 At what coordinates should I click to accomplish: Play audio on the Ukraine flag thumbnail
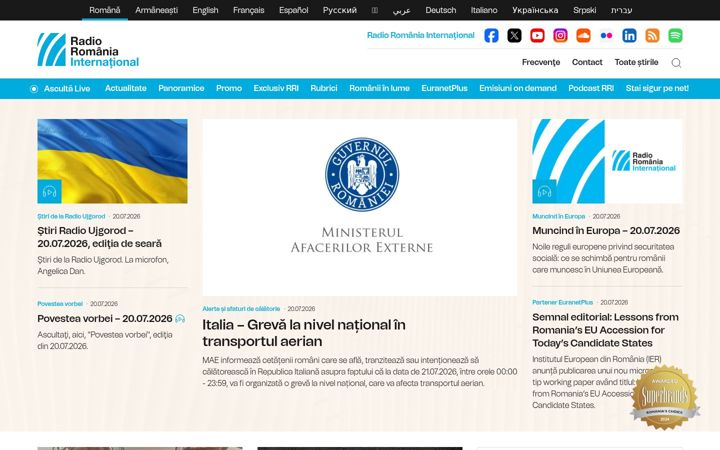tap(49, 191)
